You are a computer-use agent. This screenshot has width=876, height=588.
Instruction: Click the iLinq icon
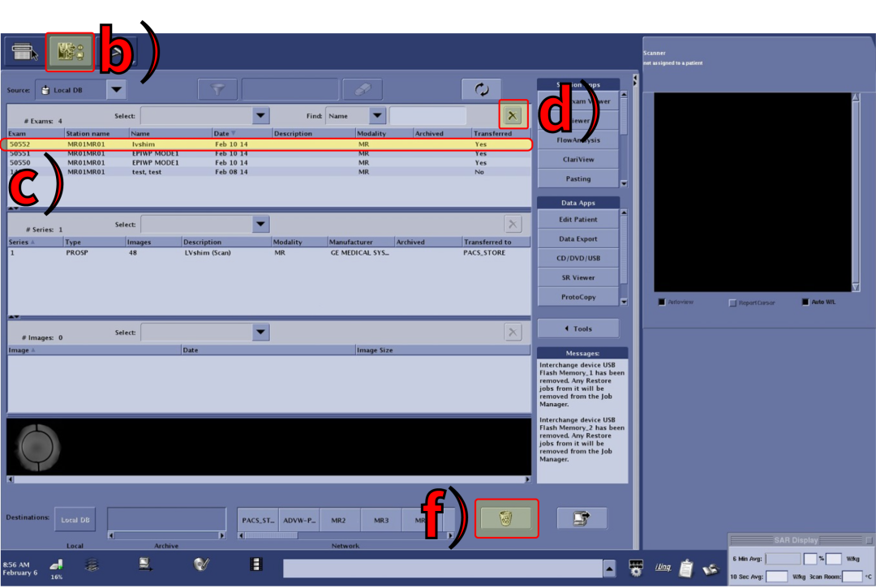click(x=663, y=568)
